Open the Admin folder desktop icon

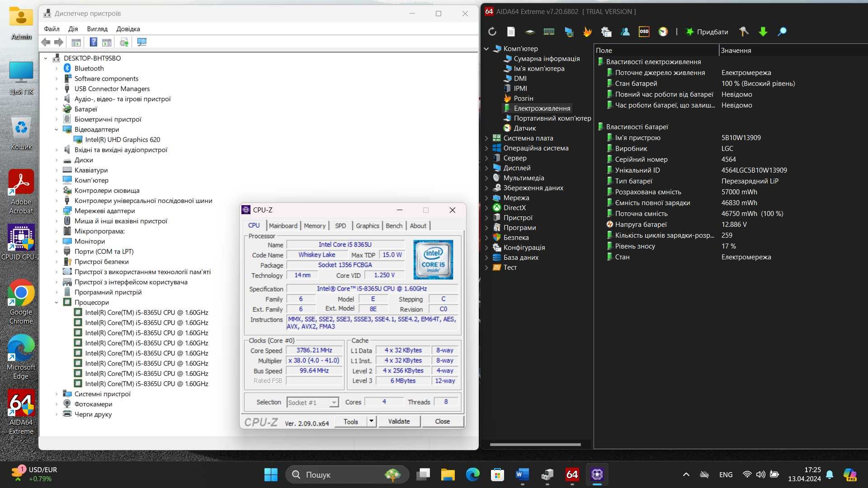pyautogui.click(x=21, y=23)
